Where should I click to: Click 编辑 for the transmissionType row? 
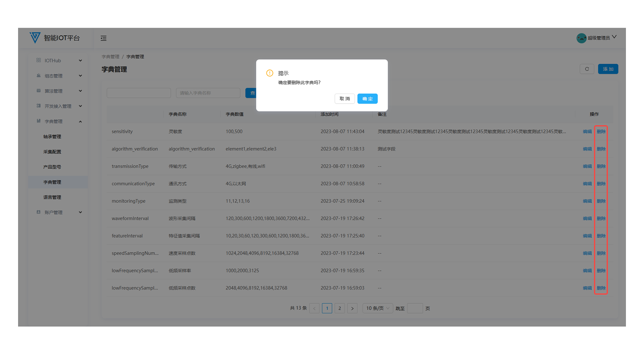(x=587, y=166)
